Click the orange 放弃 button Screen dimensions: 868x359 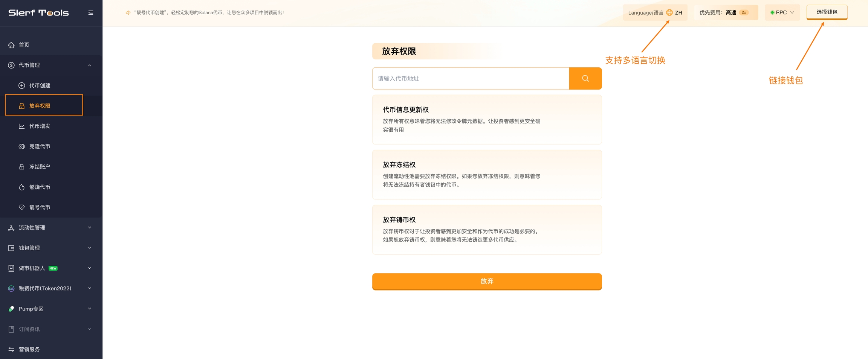tap(487, 281)
